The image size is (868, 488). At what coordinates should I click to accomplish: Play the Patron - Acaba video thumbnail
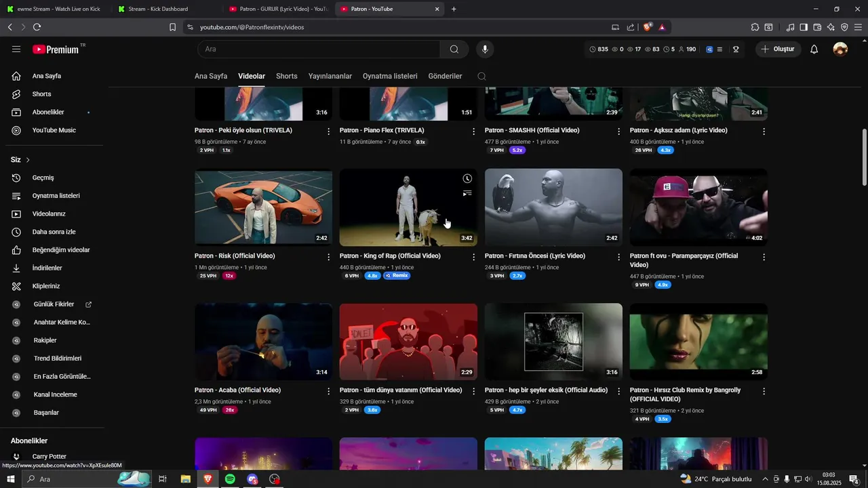coord(263,342)
